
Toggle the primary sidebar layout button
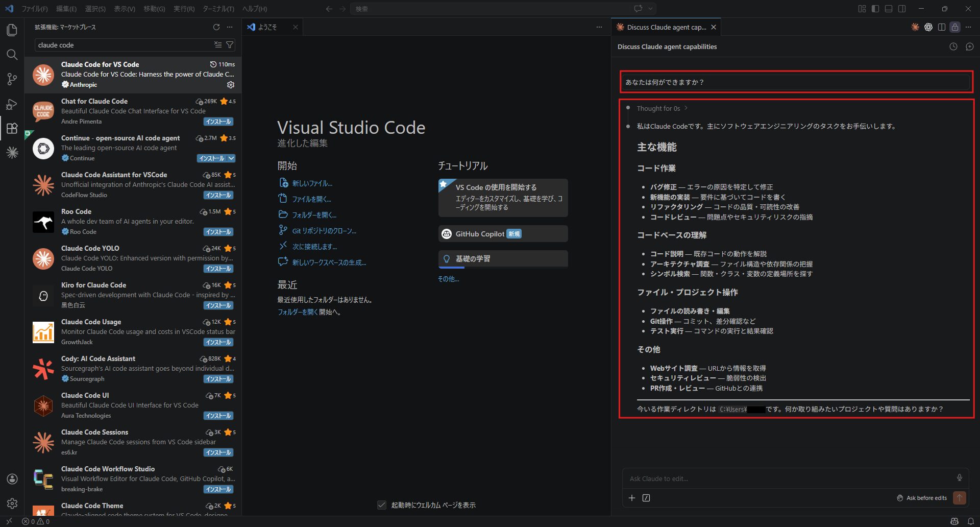coord(875,9)
